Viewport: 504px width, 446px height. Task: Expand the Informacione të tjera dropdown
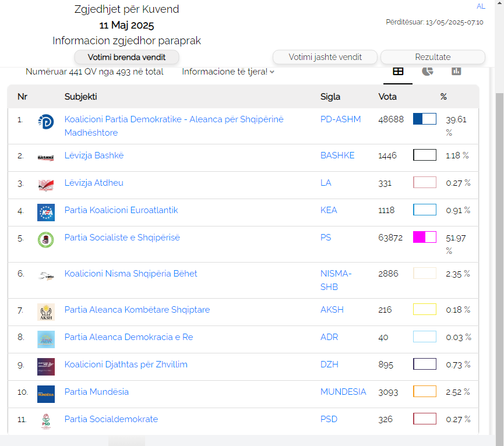coord(228,72)
